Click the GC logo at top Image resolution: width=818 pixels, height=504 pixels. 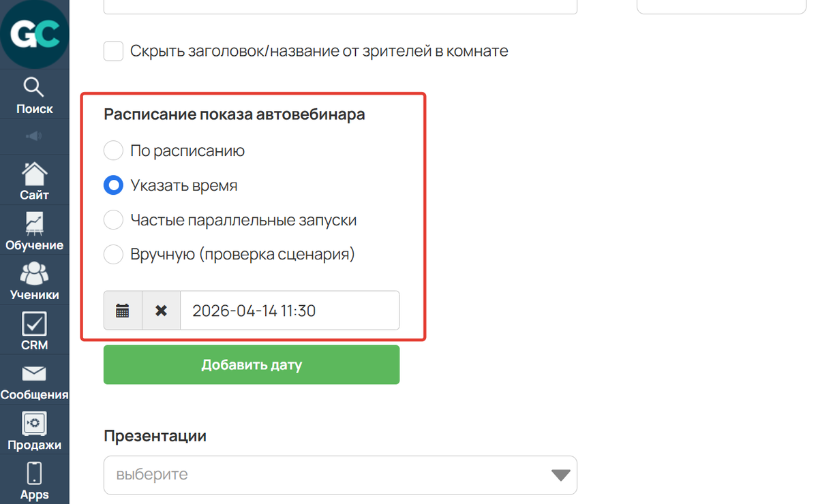pos(35,34)
